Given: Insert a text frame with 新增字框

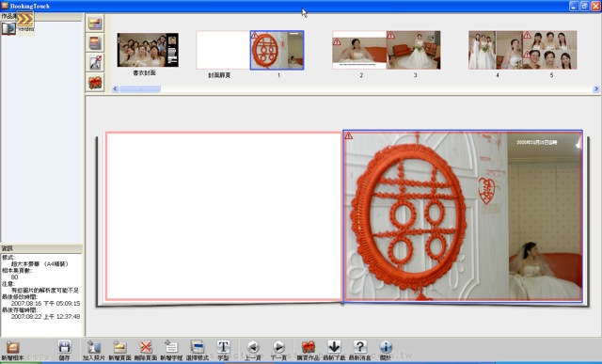Looking at the screenshot, I should (x=171, y=347).
